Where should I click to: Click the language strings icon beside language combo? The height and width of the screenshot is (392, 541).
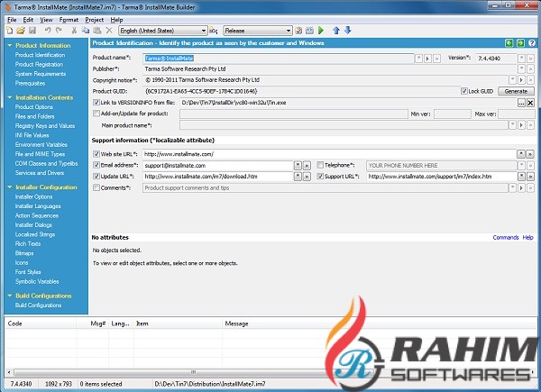pos(214,31)
